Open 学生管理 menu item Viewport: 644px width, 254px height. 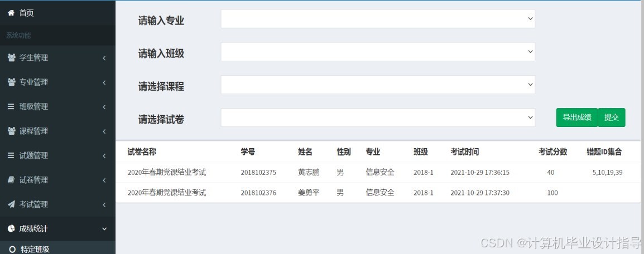point(57,58)
